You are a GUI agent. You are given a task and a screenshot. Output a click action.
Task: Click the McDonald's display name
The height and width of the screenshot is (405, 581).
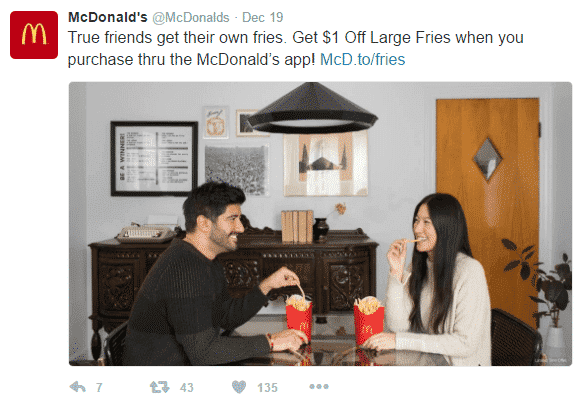click(108, 17)
